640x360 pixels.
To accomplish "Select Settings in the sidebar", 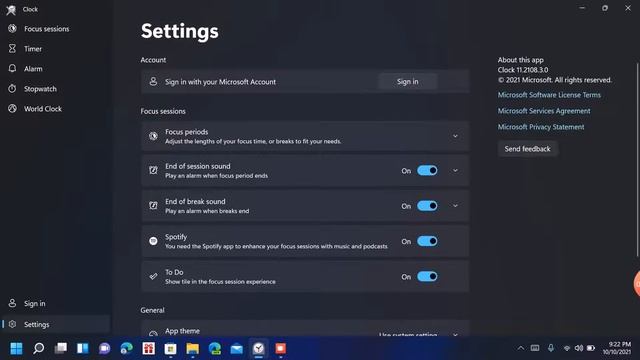I will click(55, 324).
